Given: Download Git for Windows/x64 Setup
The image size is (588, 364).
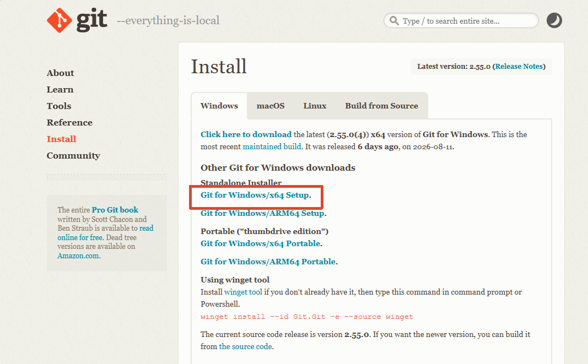Looking at the screenshot, I should pyautogui.click(x=255, y=195).
